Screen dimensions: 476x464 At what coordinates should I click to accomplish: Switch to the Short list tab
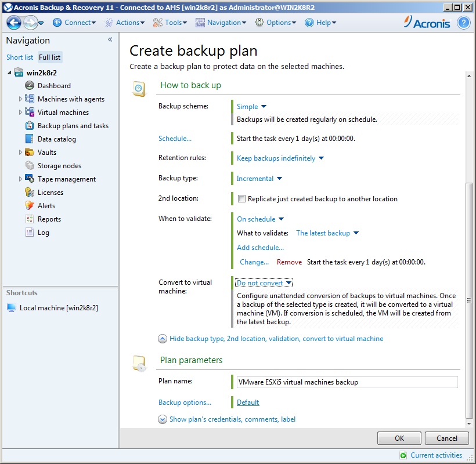point(20,57)
